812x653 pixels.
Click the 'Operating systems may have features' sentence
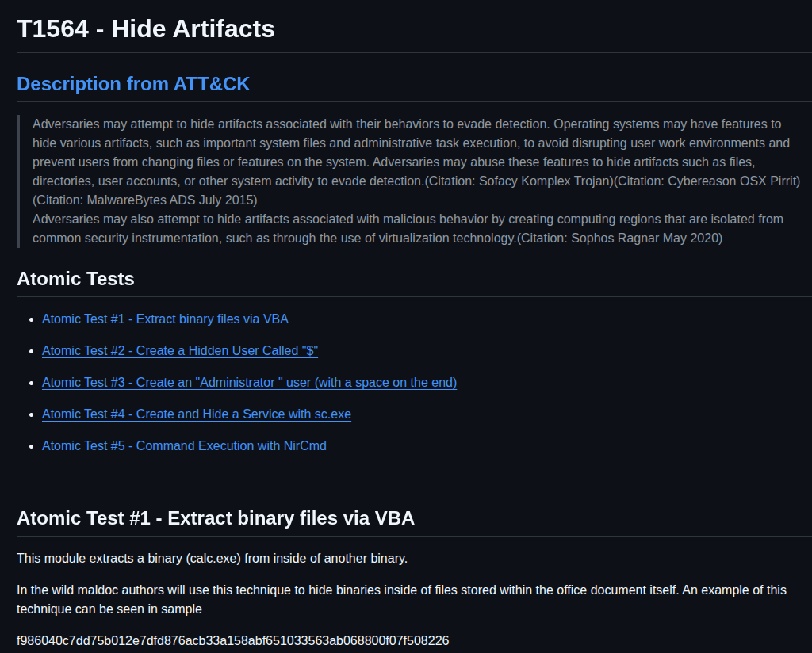668,124
